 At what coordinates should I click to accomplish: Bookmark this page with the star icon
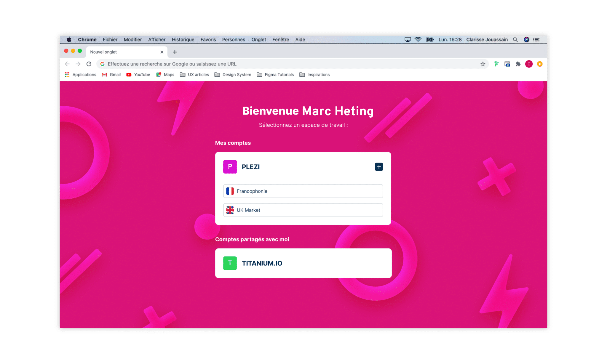click(x=483, y=64)
